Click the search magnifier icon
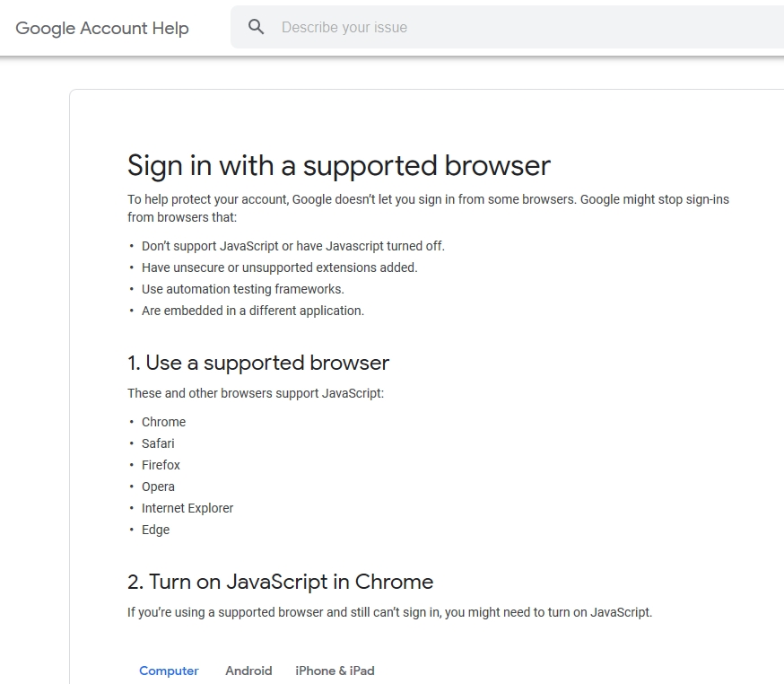Viewport: 784px width, 684px height. [x=257, y=27]
